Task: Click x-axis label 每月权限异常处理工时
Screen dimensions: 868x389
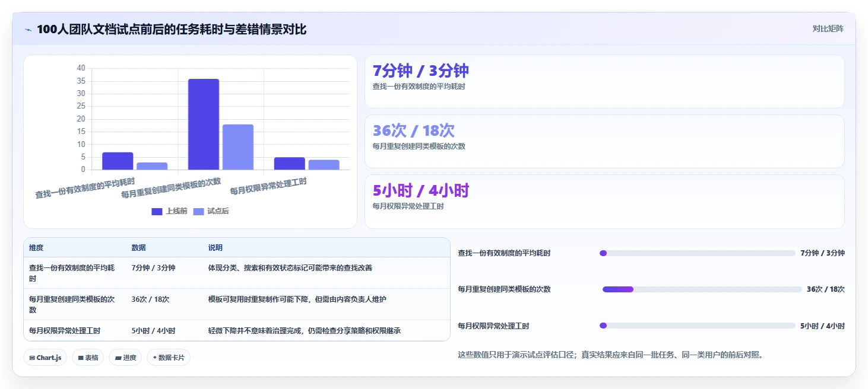Action: click(268, 187)
